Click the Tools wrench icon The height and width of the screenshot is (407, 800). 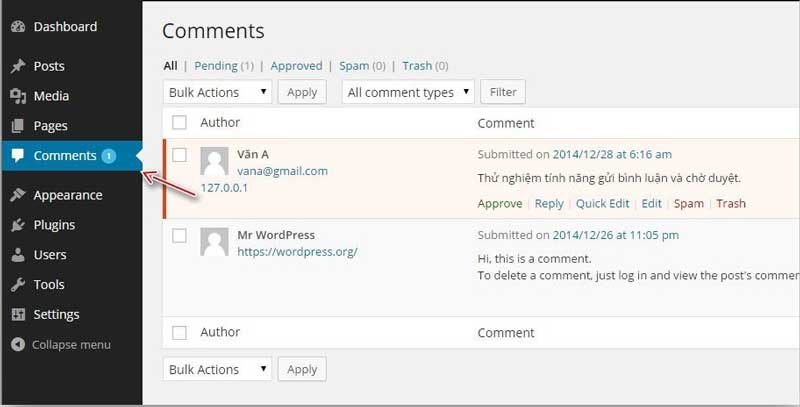point(17,285)
